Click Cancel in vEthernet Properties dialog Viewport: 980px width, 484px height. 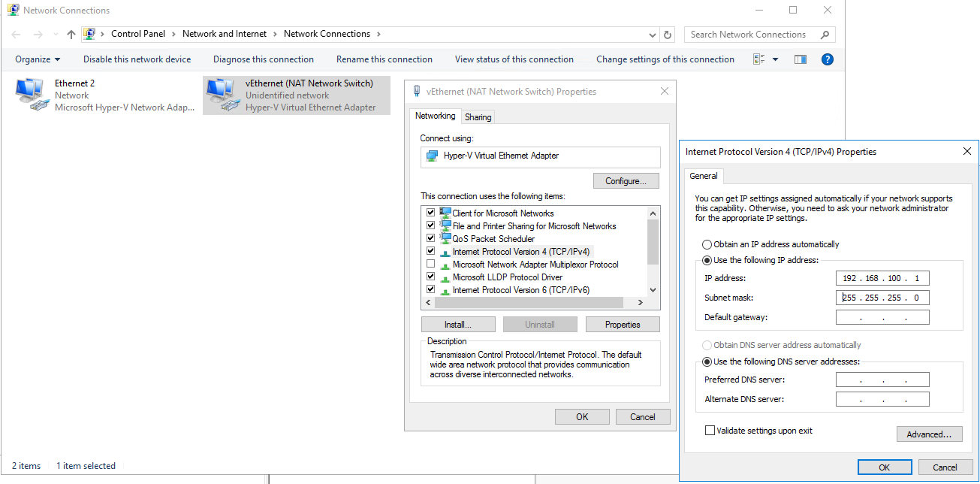click(643, 417)
